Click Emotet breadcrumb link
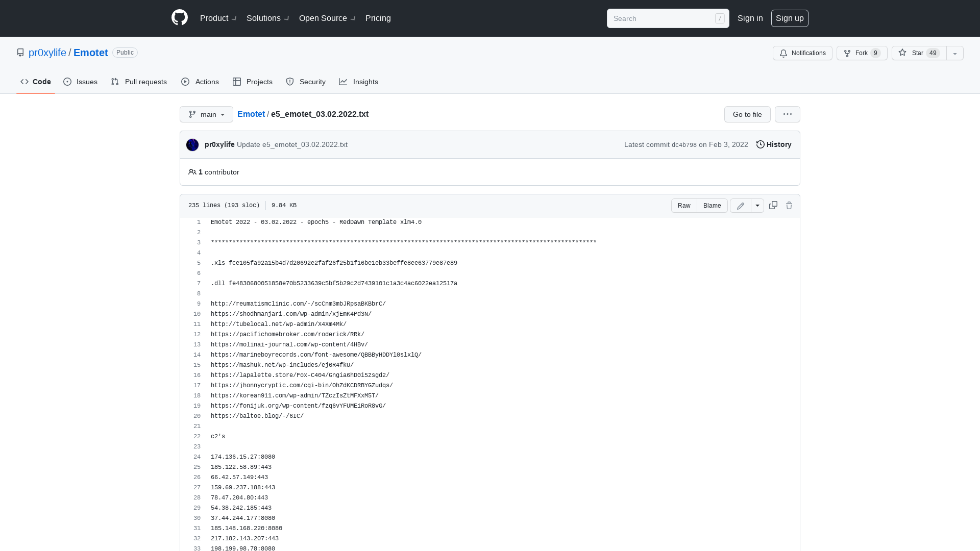This screenshot has width=980, height=551. pyautogui.click(x=251, y=114)
